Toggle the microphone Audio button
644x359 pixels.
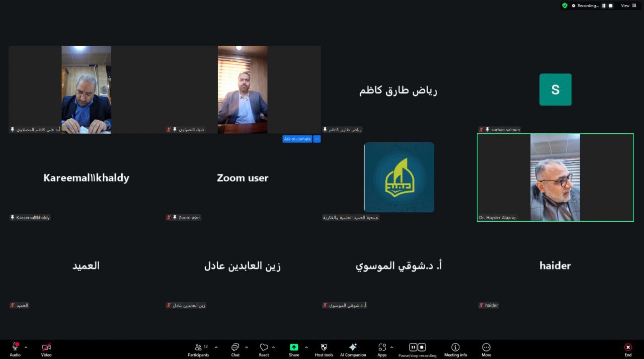15,348
